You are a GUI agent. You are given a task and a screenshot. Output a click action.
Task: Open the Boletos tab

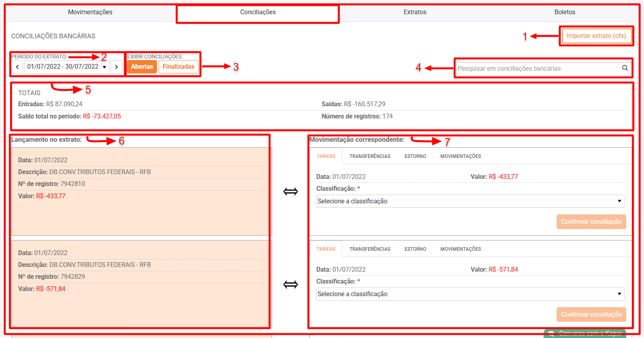pos(565,12)
